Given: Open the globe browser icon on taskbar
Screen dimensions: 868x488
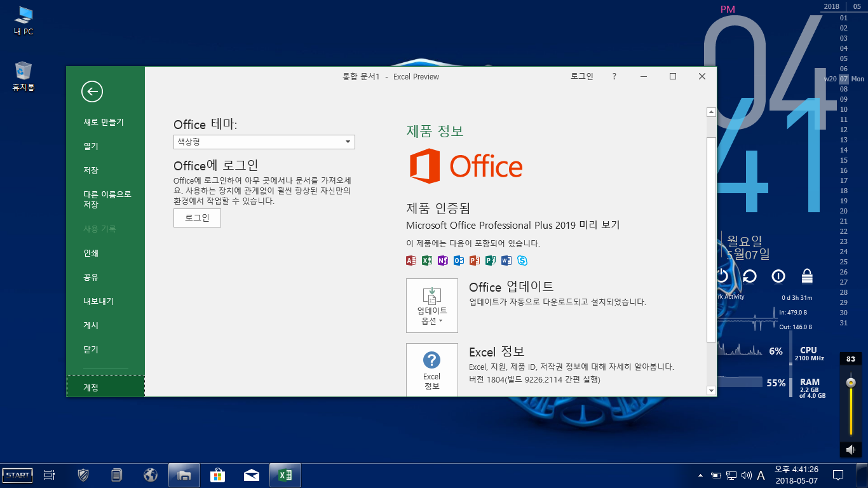Looking at the screenshot, I should click(x=151, y=475).
